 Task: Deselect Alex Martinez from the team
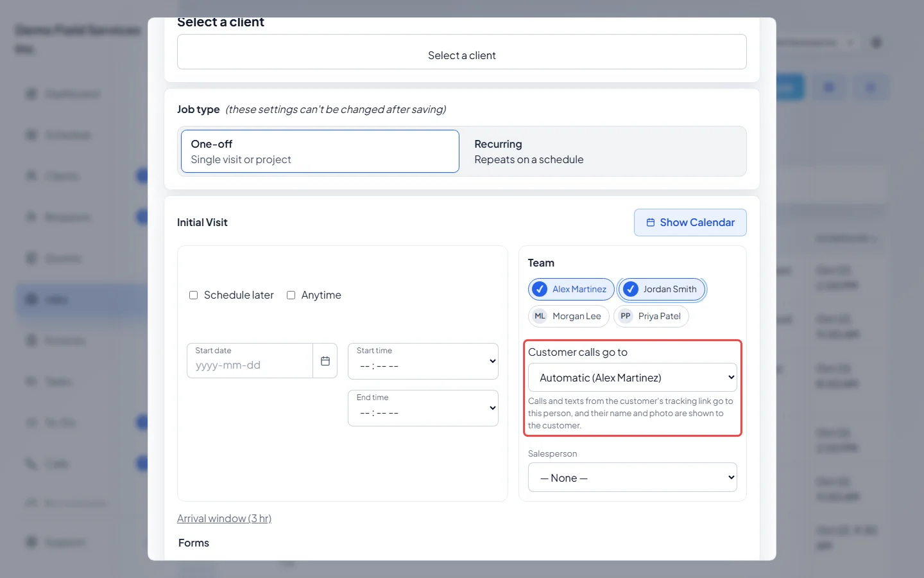click(571, 290)
